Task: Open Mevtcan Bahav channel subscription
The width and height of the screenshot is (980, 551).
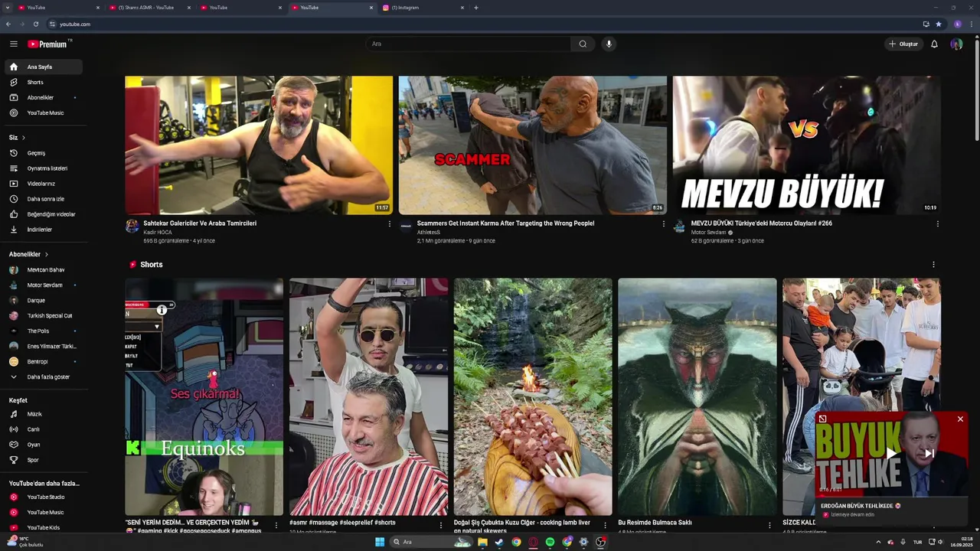Action: (45, 269)
